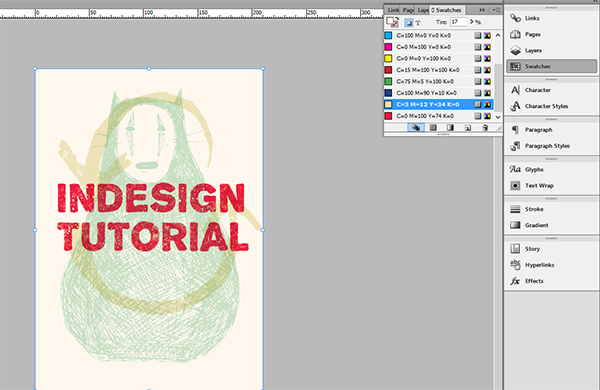Click the swatch list scroll down arrow
Image resolution: width=600 pixels, height=390 pixels.
[x=498, y=117]
